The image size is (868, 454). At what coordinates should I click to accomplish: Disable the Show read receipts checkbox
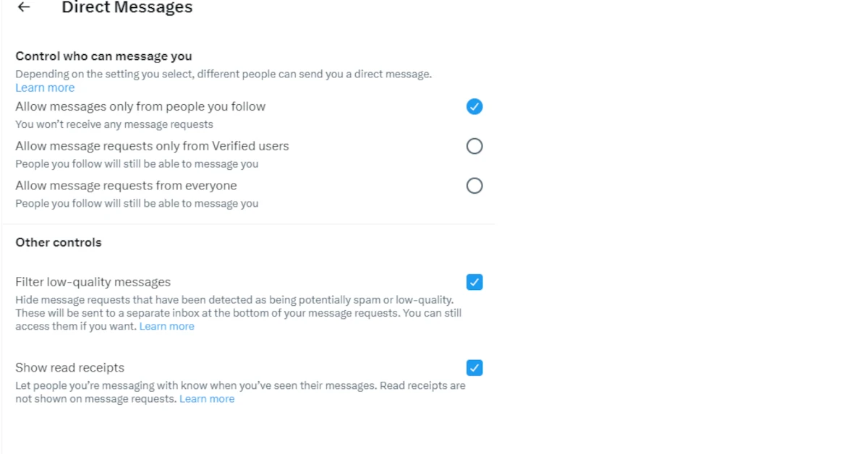(474, 368)
